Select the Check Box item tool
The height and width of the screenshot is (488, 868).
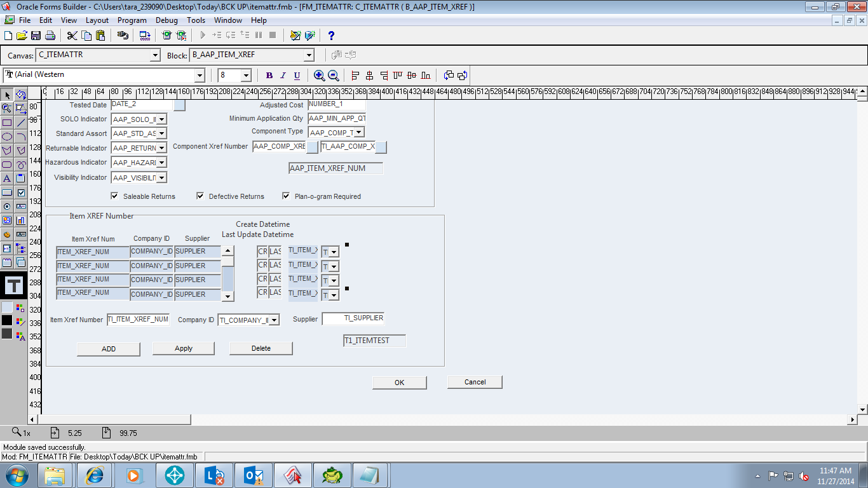[21, 193]
